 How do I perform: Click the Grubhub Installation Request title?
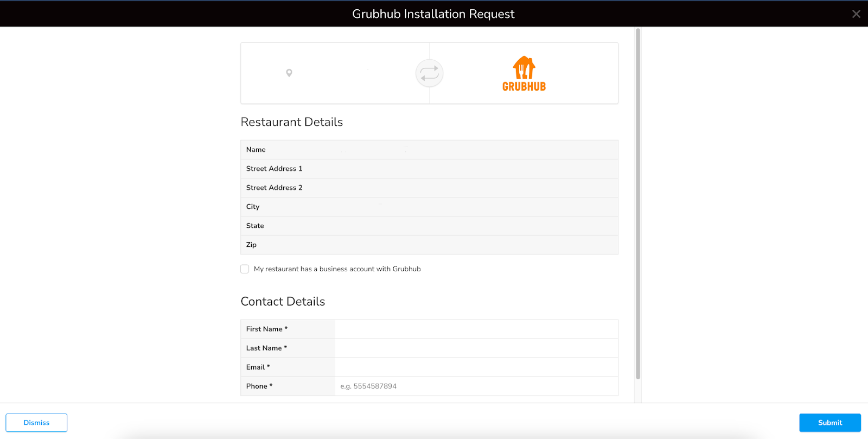[433, 14]
